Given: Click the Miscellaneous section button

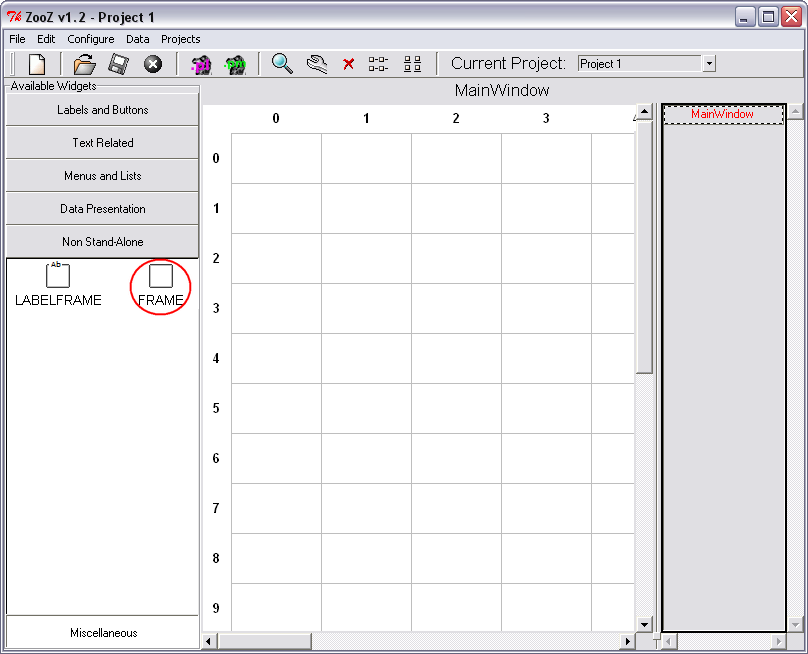Looking at the screenshot, I should (103, 632).
